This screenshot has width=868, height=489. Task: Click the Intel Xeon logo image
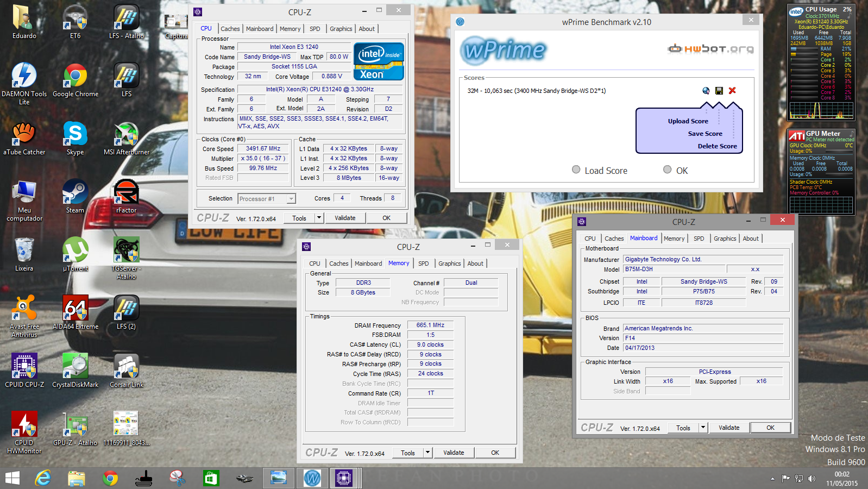tap(379, 61)
